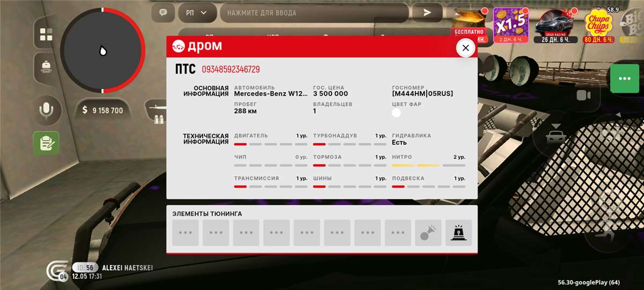Click the Подвеска level progress bar
This screenshot has height=290, width=644.
click(428, 186)
